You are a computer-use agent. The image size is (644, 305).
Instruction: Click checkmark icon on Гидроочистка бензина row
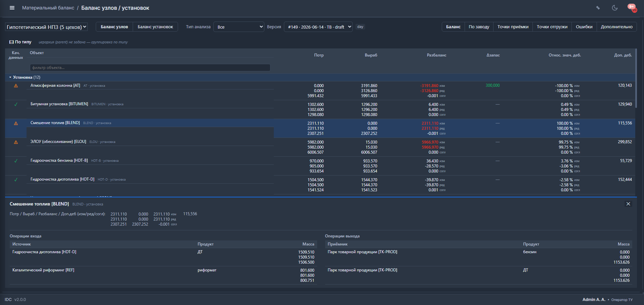pos(16,161)
